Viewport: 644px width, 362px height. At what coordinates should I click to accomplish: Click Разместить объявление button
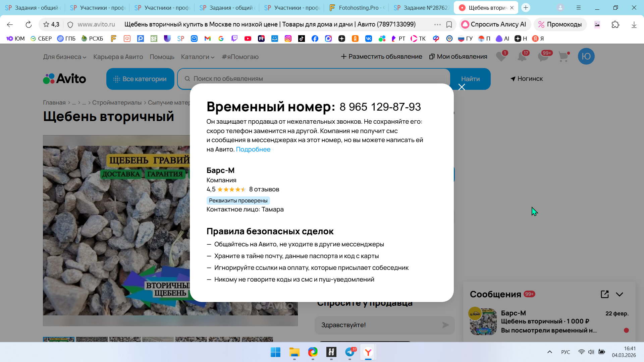point(381,57)
